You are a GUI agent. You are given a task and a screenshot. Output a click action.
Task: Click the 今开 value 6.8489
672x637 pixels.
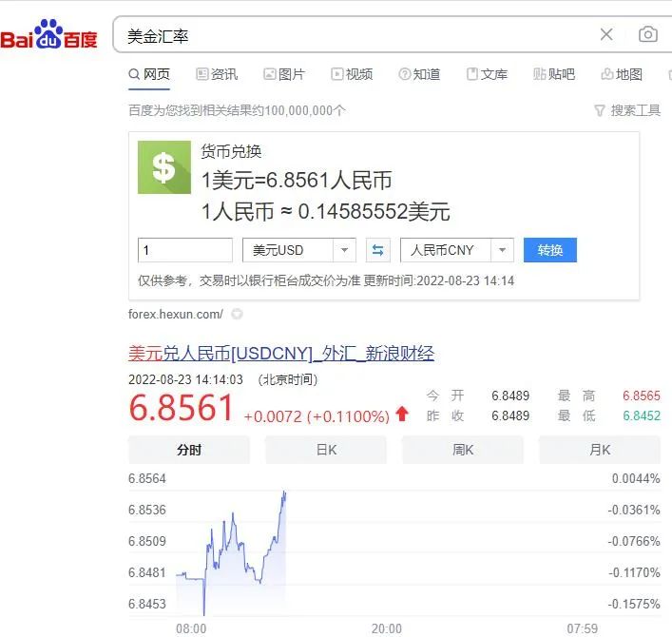click(x=510, y=396)
